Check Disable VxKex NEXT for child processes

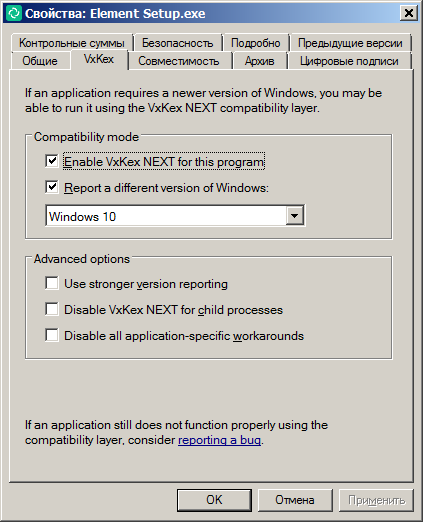click(52, 309)
